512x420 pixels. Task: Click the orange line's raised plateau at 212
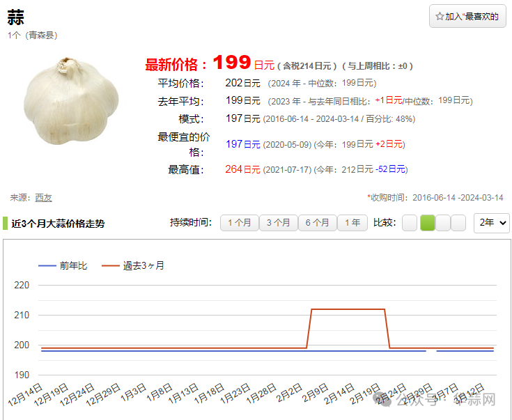point(347,309)
